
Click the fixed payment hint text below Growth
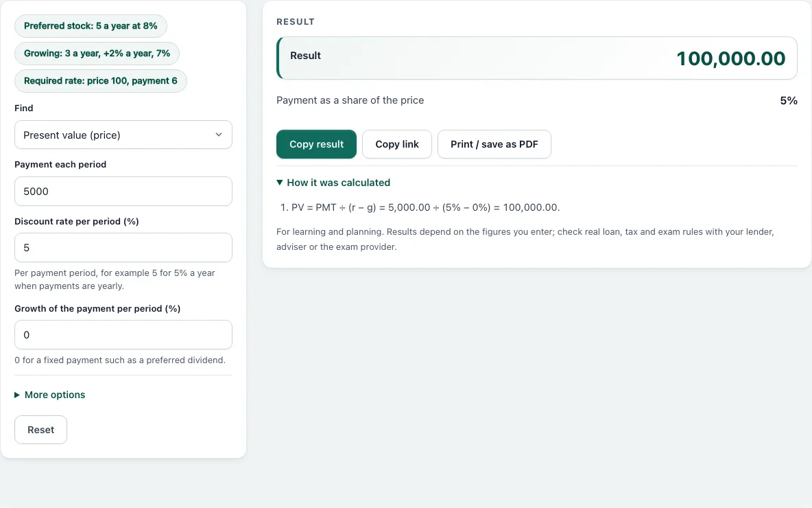tap(120, 360)
